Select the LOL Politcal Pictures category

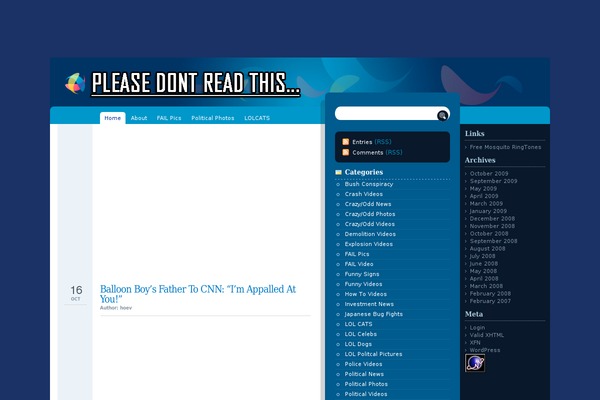373,354
